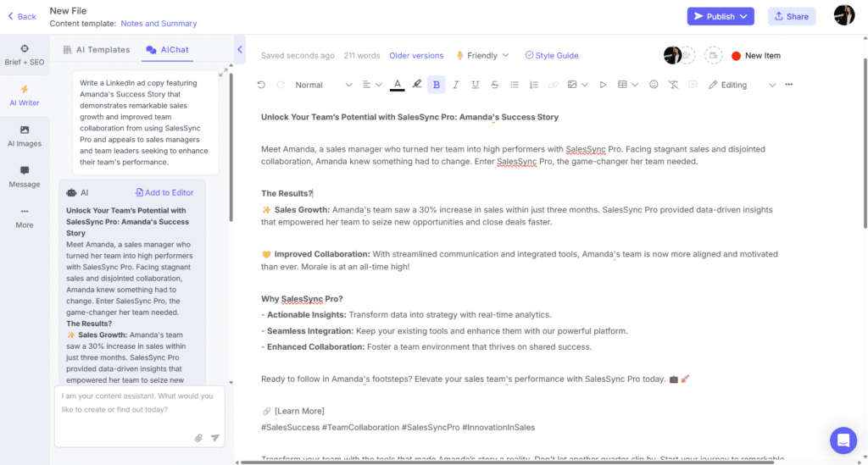
Task: Open the Message panel
Action: click(x=25, y=177)
